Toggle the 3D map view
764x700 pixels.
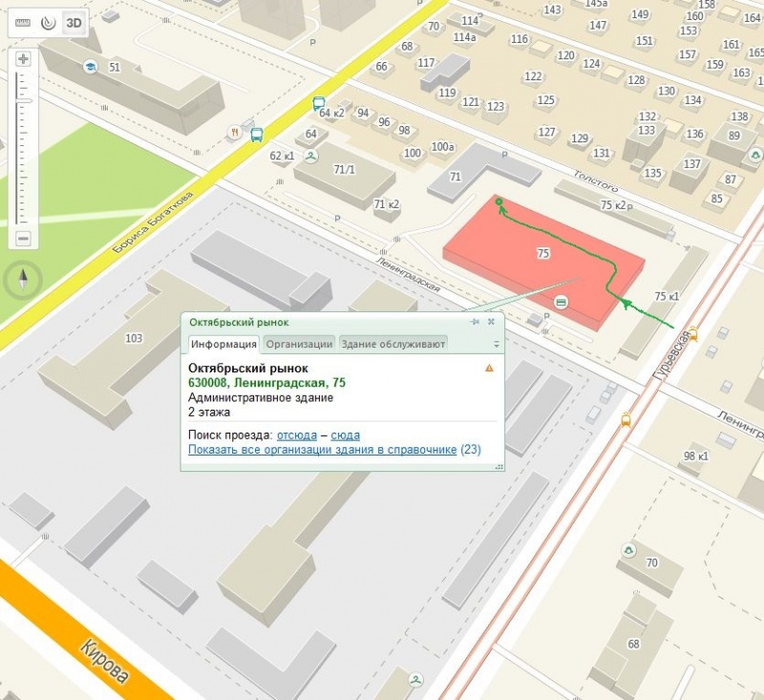[x=74, y=21]
